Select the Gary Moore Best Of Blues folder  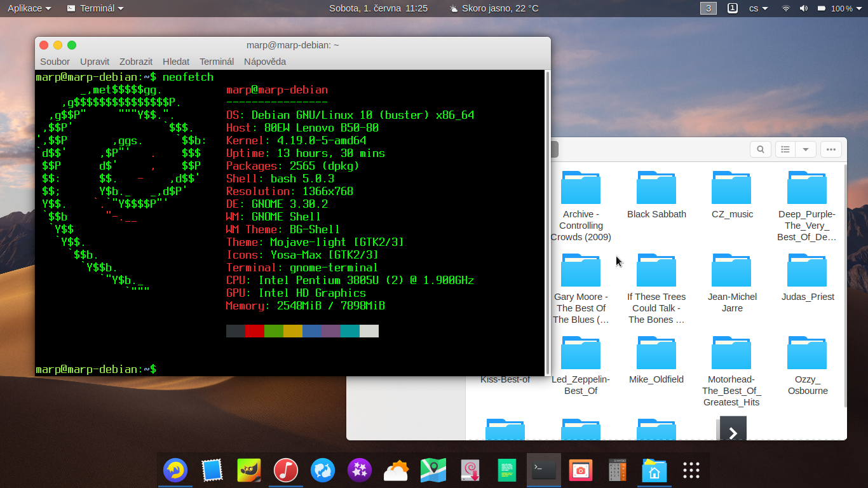tap(581, 288)
